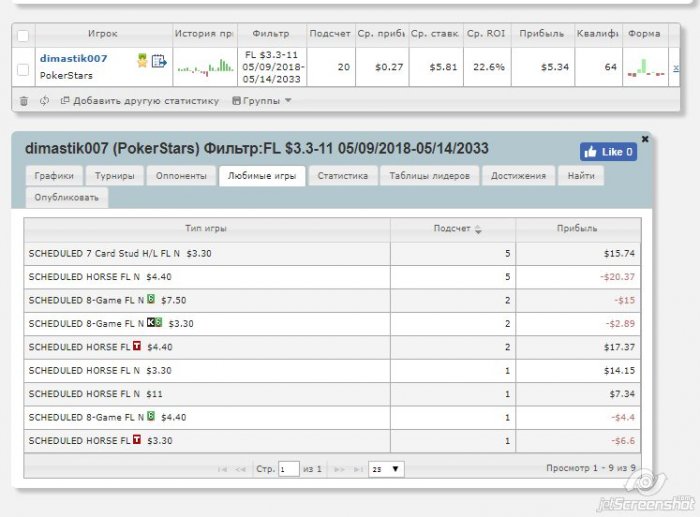Toggle the select-all checkbox in header

23,36
